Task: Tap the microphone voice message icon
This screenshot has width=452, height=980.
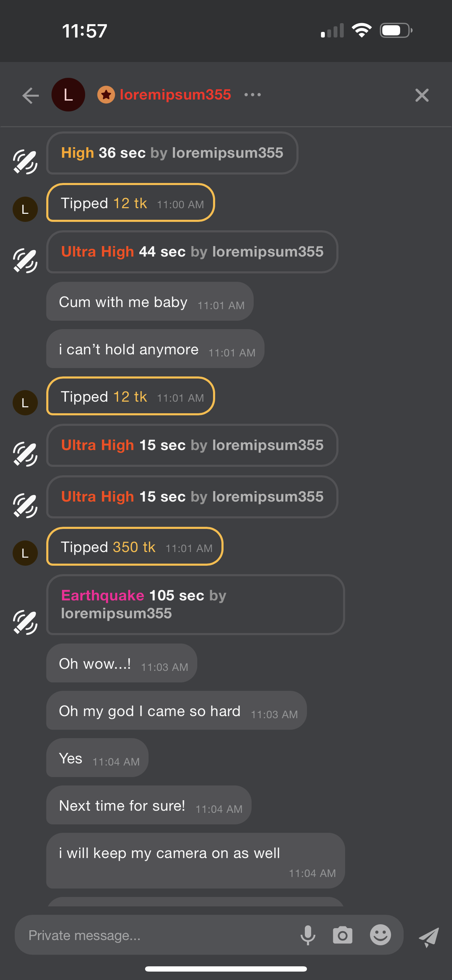Action: (308, 935)
